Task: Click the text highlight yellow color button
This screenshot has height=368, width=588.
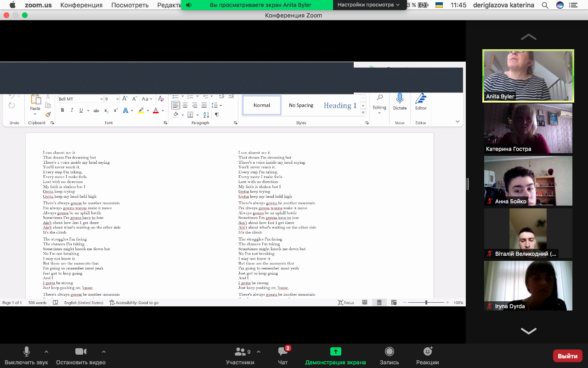Action: pyautogui.click(x=141, y=110)
